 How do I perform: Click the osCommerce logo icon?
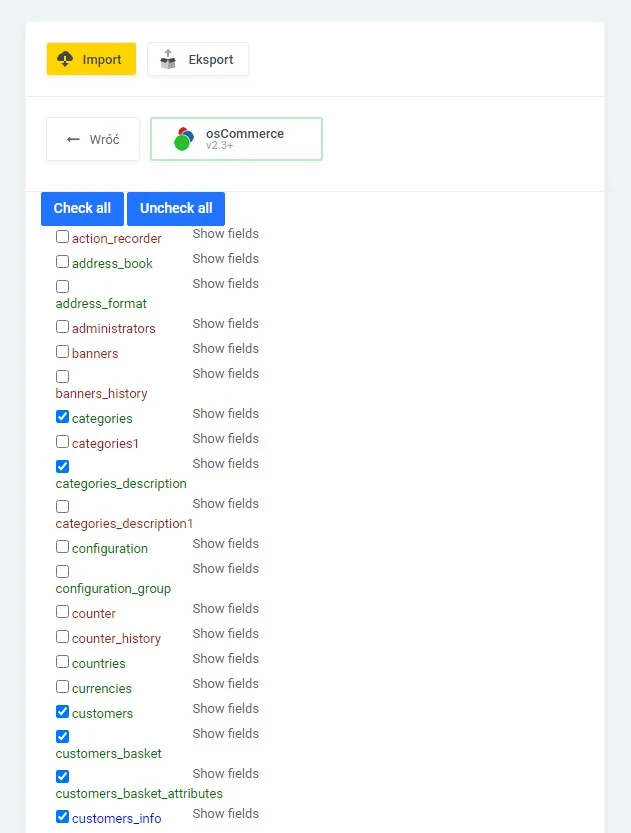(183, 139)
